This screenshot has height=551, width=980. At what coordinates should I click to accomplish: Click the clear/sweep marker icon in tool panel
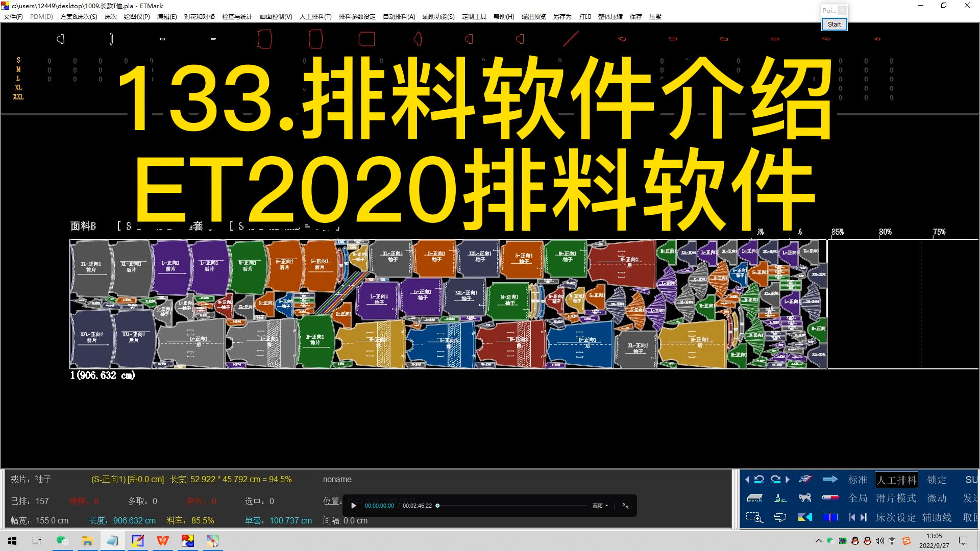click(805, 479)
